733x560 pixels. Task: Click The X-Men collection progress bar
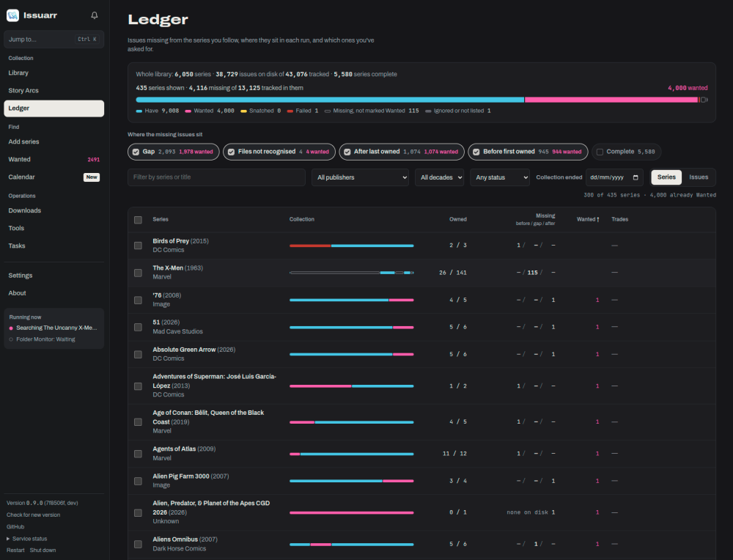point(352,273)
